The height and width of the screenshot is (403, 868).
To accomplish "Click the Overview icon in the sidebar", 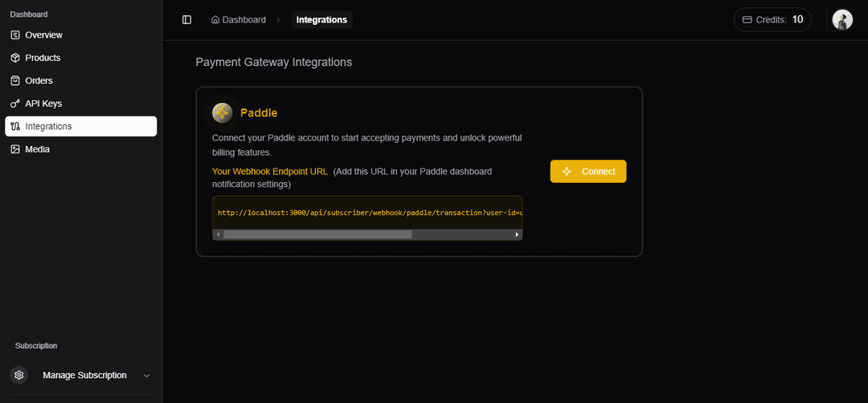I will pos(15,35).
